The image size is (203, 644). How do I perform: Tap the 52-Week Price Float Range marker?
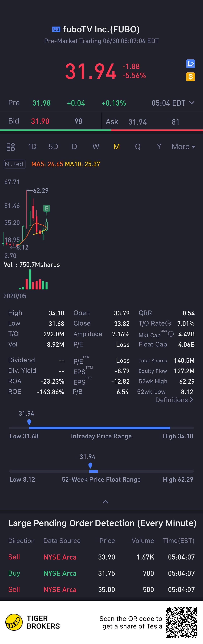(90, 465)
